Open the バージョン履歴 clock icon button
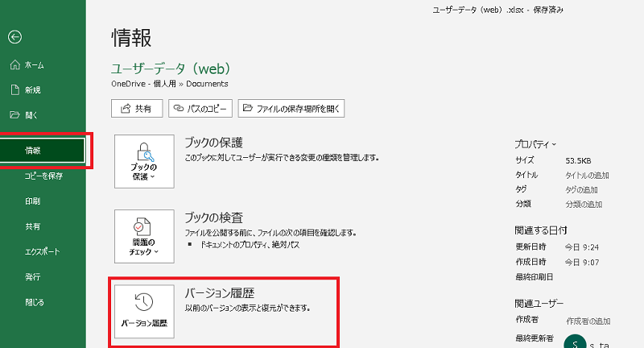 pos(144,309)
